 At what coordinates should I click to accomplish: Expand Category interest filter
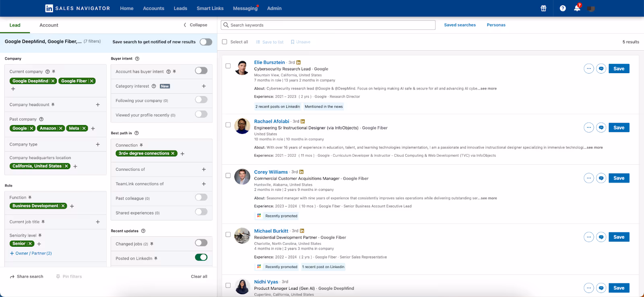(x=204, y=86)
